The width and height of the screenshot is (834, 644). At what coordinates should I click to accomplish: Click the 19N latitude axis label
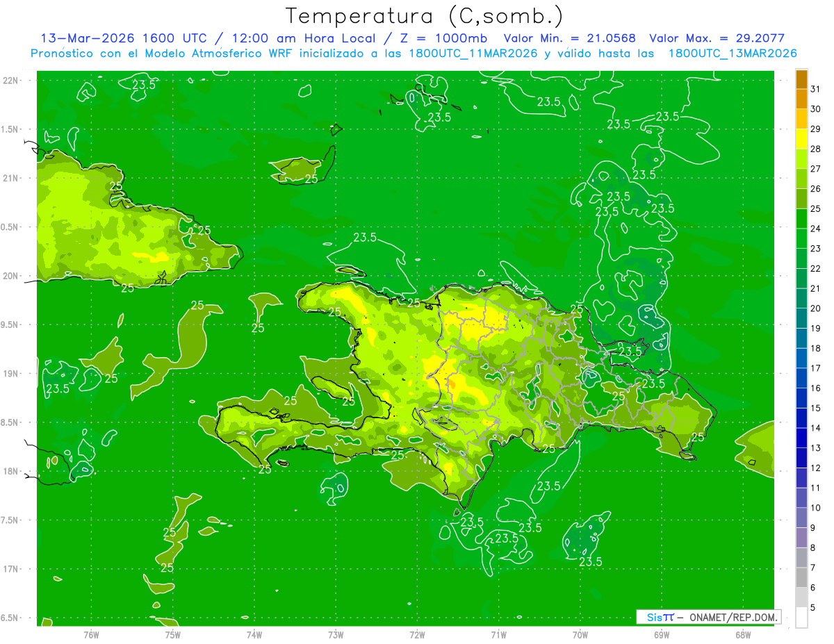point(10,374)
